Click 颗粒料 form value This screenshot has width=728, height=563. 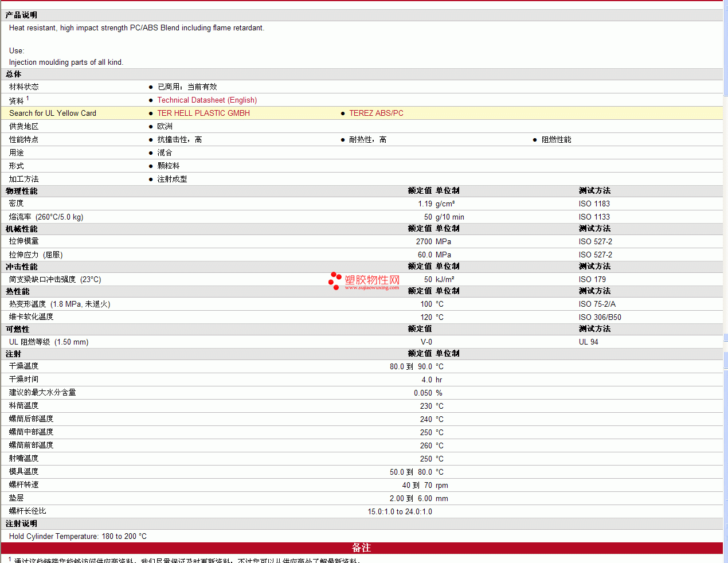point(169,166)
